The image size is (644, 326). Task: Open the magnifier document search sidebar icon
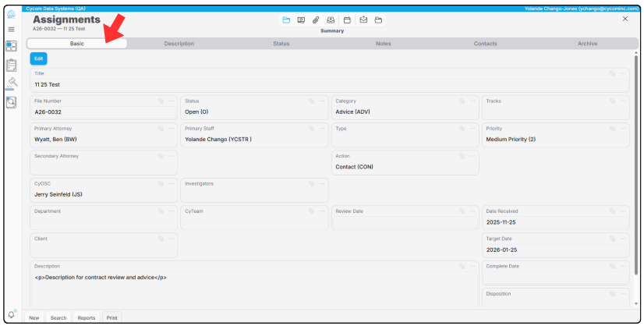tap(11, 102)
